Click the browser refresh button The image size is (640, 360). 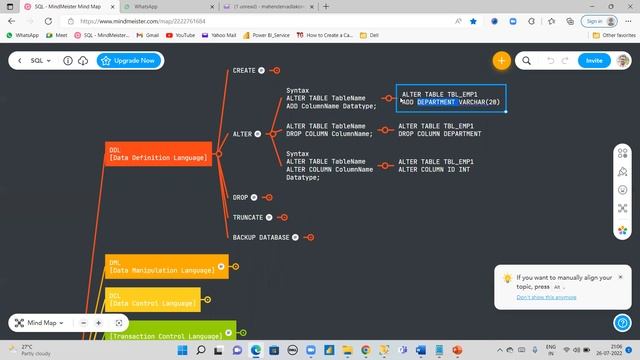click(48, 21)
